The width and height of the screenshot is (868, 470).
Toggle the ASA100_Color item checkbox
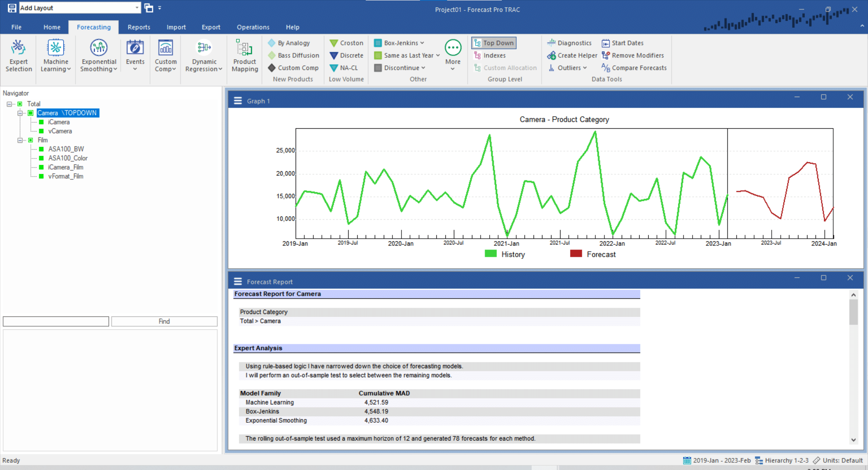point(41,158)
